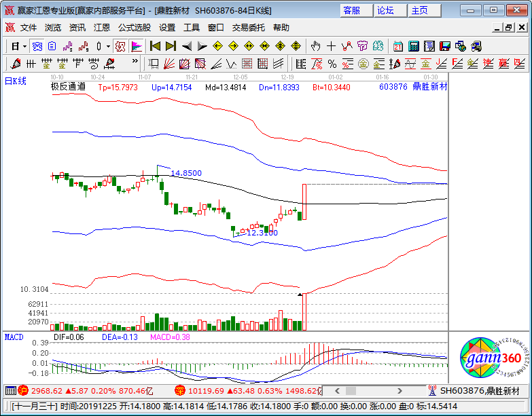Click the dark red 9-wave chart icon
The width and height of the screenshot is (532, 416).
pyautogui.click(x=84, y=46)
